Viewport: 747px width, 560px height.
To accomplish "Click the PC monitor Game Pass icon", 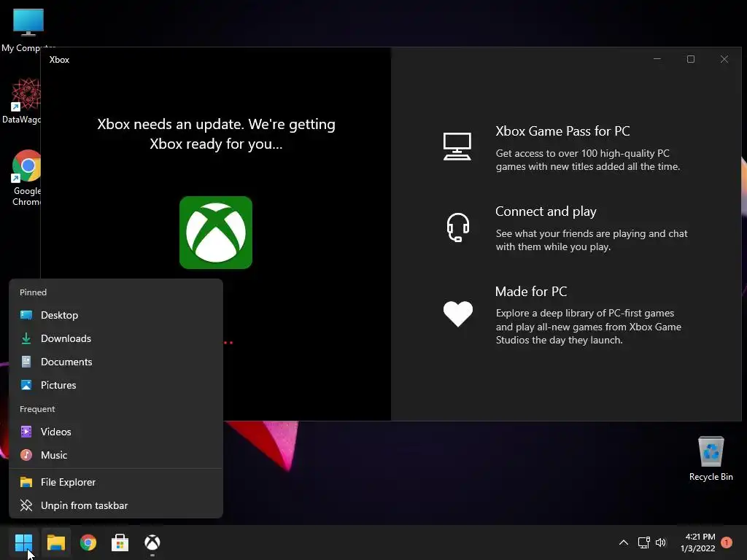I will click(457, 146).
